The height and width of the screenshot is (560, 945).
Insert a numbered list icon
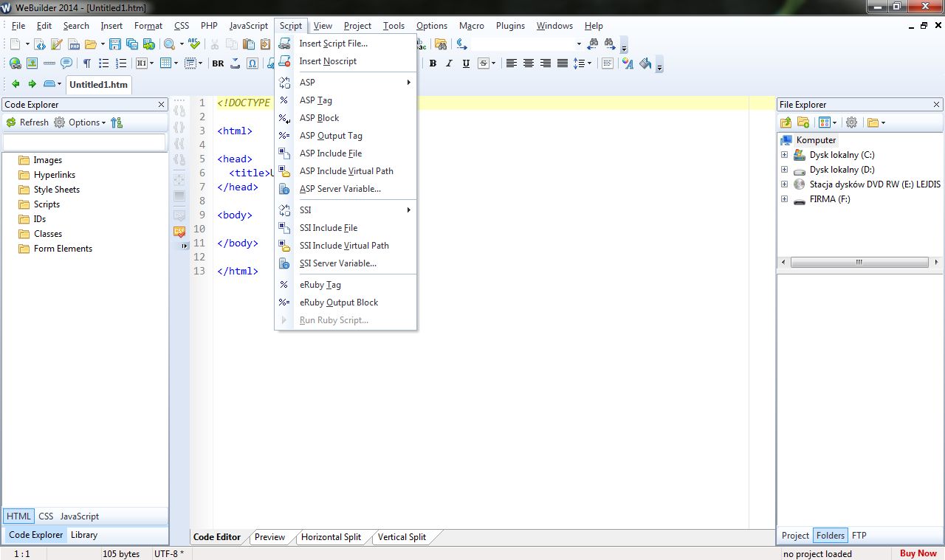point(121,63)
